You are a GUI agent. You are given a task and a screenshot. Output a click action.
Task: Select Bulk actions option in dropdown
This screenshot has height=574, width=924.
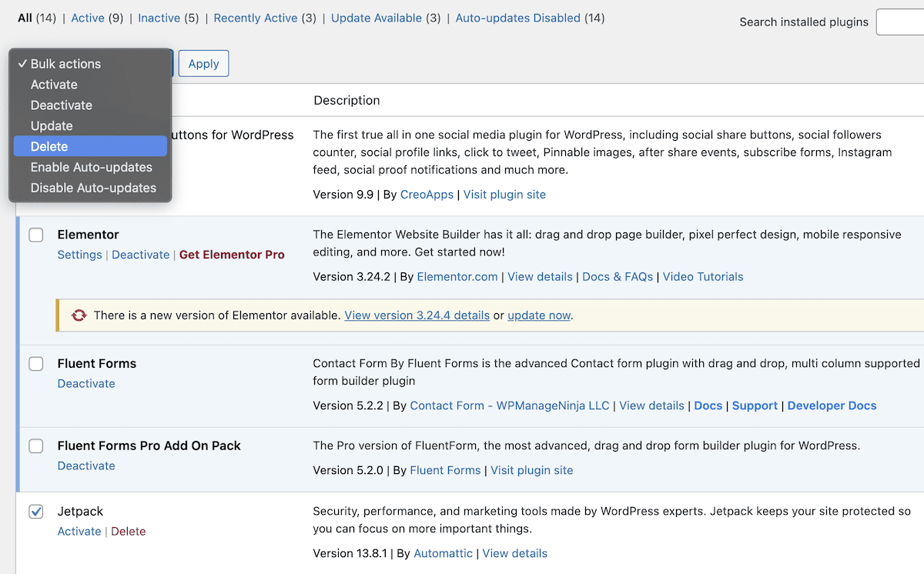pyautogui.click(x=90, y=64)
